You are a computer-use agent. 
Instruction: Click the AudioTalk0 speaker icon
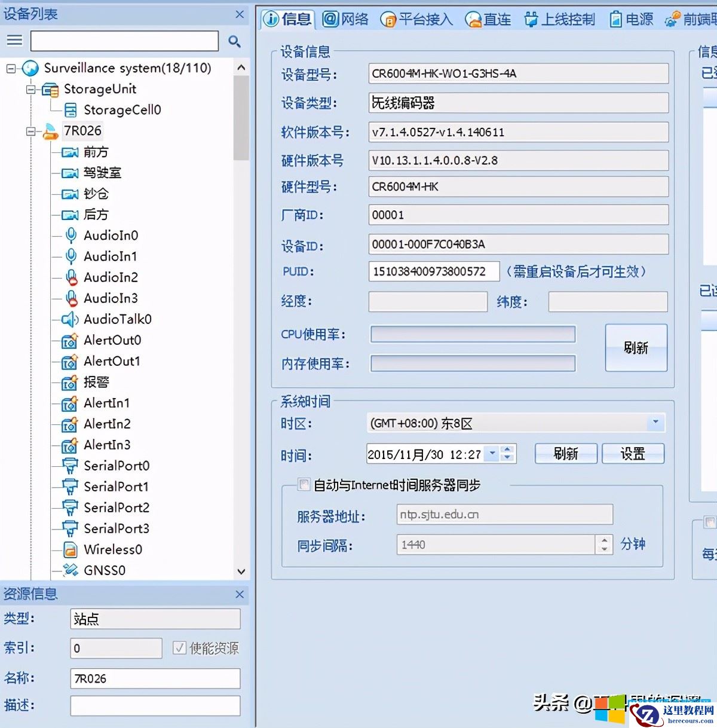70,319
